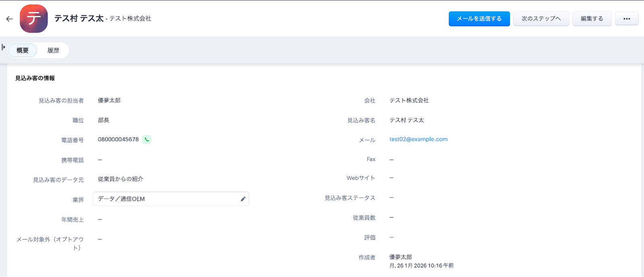
Task: Click the 業界 field containing データ／通信OEM
Action: (165, 199)
